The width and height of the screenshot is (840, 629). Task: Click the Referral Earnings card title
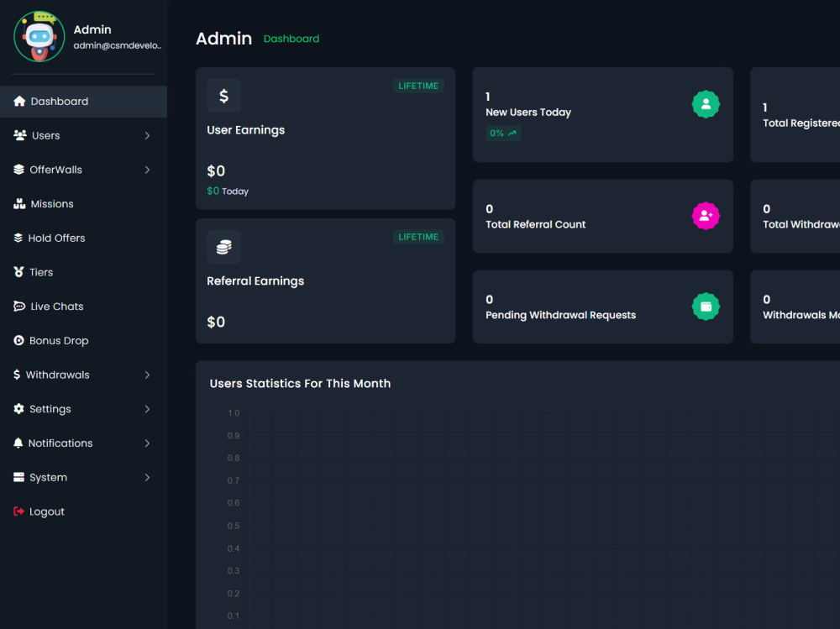click(x=255, y=281)
